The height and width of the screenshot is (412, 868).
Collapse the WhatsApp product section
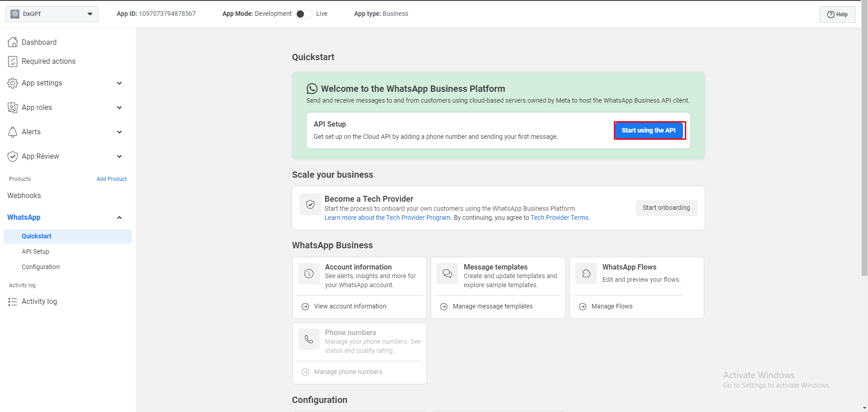click(119, 218)
